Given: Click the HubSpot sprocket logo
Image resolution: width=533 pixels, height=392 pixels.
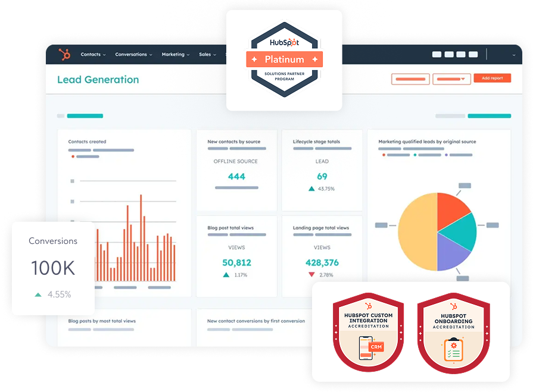Looking at the screenshot, I should [64, 55].
